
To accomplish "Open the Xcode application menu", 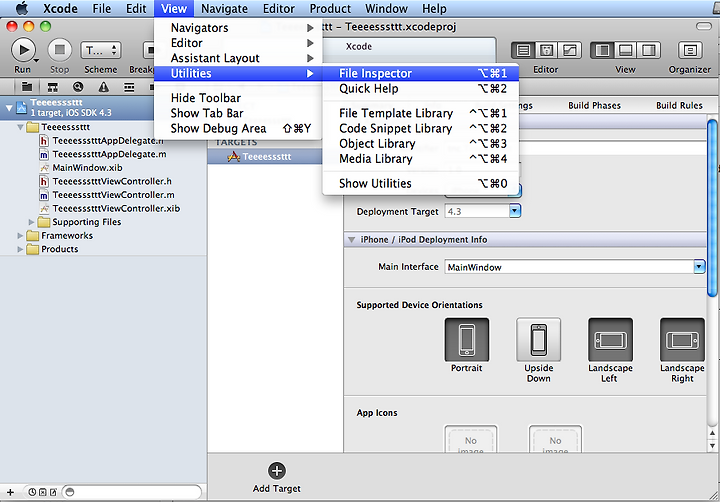I will [60, 9].
